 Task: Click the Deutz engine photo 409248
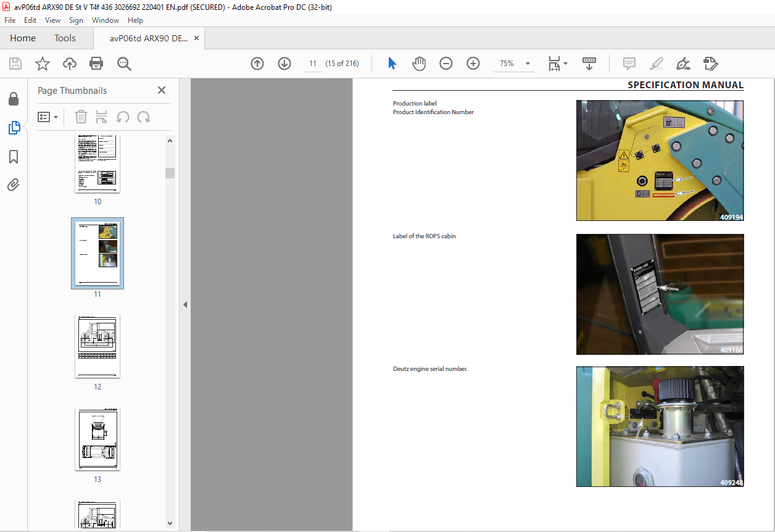point(660,426)
